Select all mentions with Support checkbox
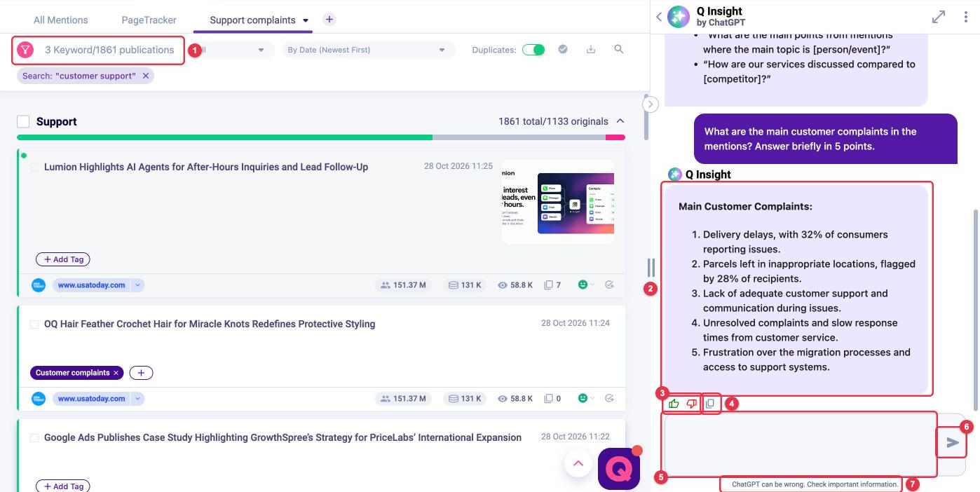Viewport: 980px width, 492px height. [x=23, y=121]
